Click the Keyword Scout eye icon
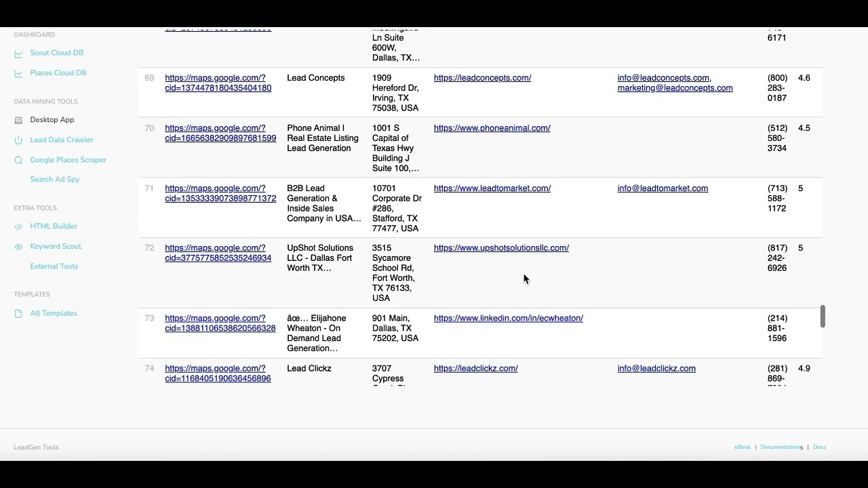The height and width of the screenshot is (488, 868). [x=18, y=247]
